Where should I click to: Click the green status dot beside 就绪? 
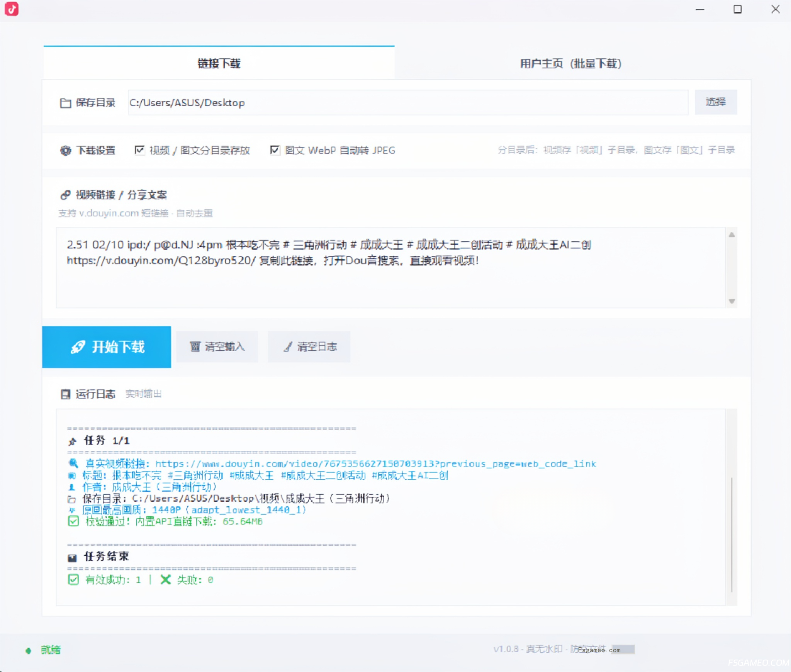(28, 650)
